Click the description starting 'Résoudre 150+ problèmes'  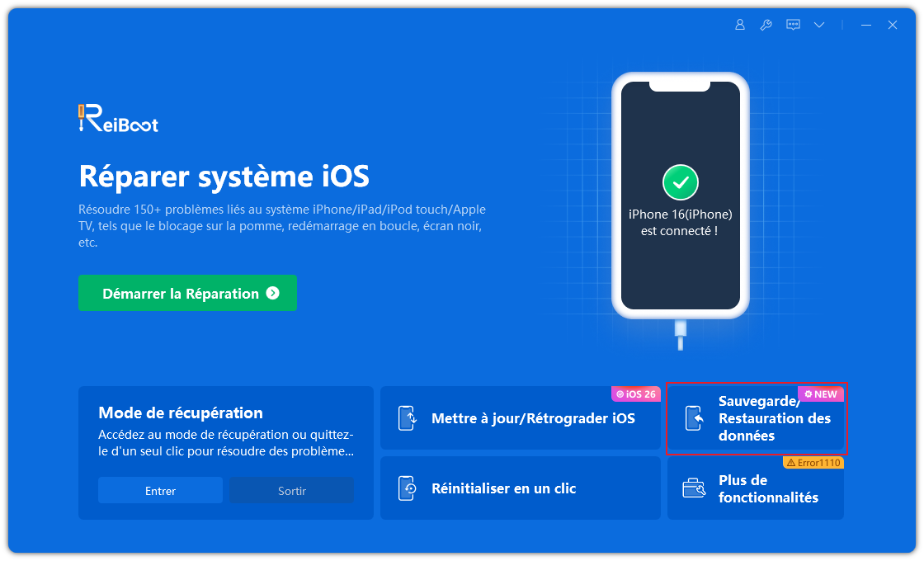click(282, 226)
